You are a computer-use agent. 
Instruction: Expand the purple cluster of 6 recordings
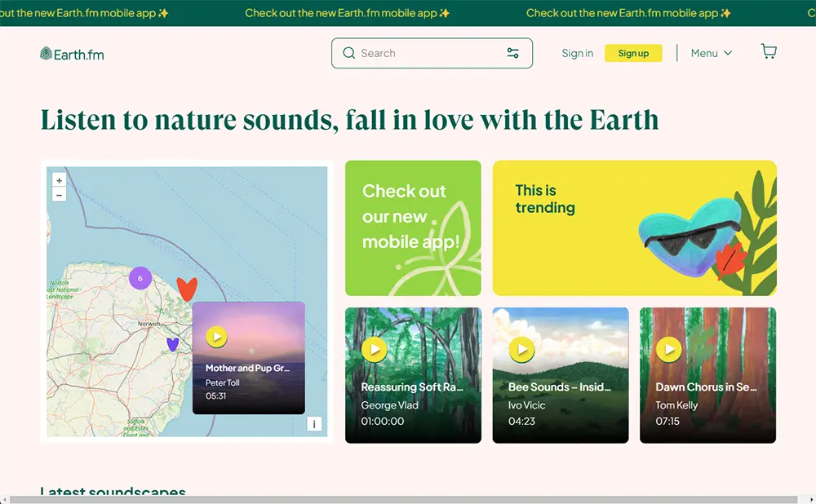(x=140, y=278)
